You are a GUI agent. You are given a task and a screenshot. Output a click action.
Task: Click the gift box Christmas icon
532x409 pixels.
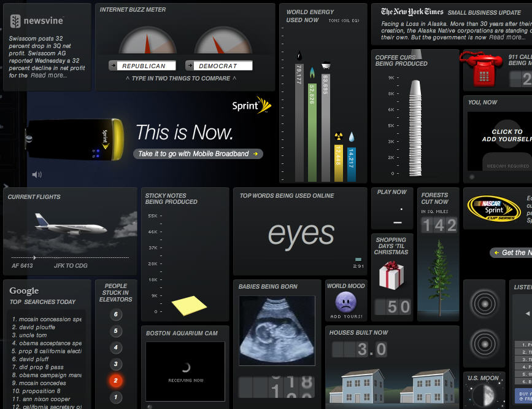coord(391,275)
